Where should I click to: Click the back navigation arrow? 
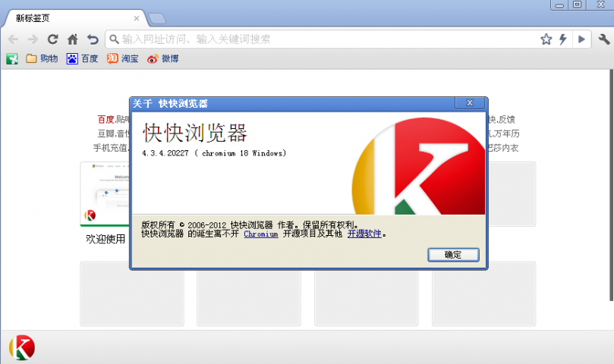[x=13, y=39]
